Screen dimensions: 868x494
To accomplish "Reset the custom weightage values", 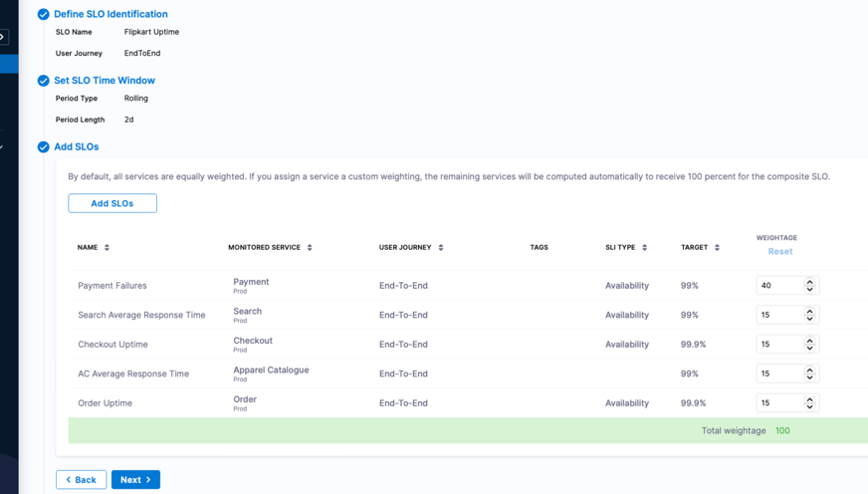I will (x=780, y=251).
